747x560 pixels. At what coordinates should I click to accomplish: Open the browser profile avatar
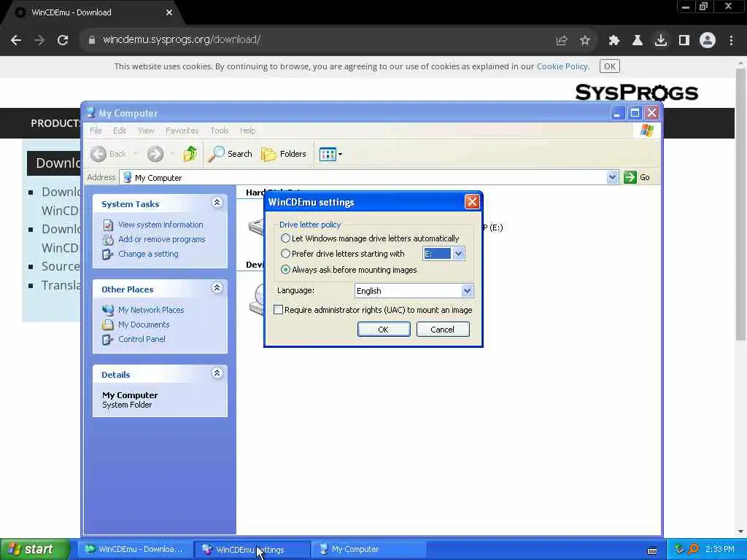tap(708, 41)
